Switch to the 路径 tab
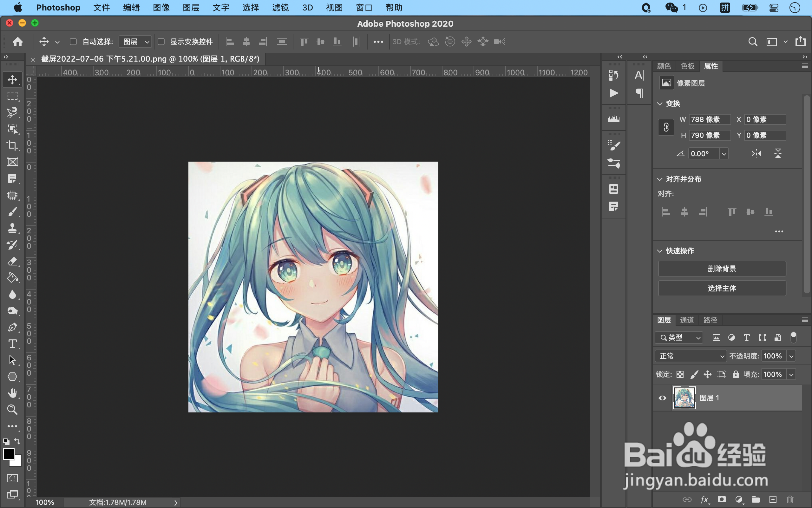This screenshot has height=508, width=812. point(710,320)
